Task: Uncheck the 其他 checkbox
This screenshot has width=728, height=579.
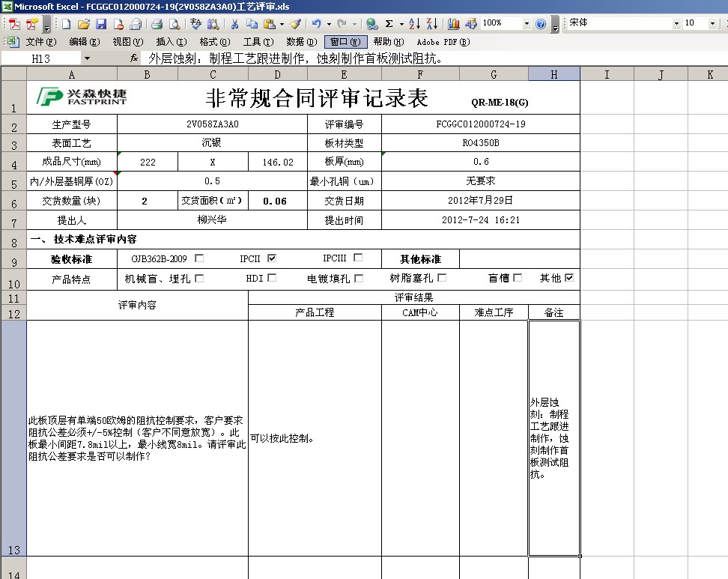Action: tap(569, 278)
